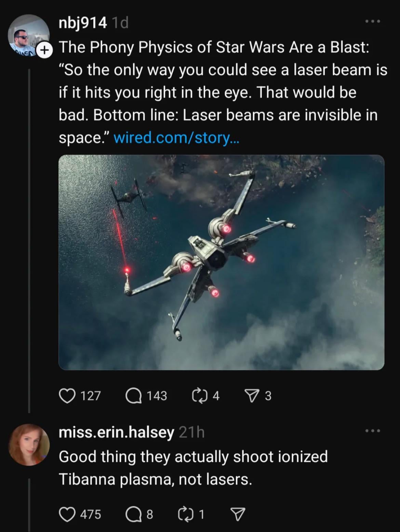400x532 pixels.
Task: Repost nbj914's Star Wars physics post
Action: tap(200, 395)
